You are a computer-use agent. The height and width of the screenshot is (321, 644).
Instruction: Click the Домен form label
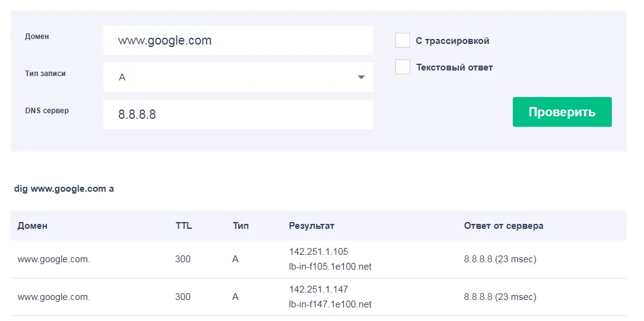pyautogui.click(x=37, y=36)
